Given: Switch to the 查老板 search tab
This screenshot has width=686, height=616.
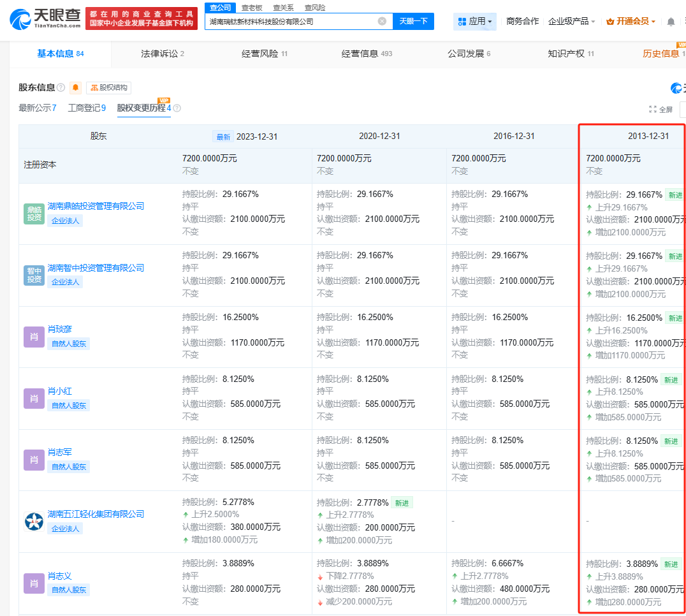Looking at the screenshot, I should (252, 8).
